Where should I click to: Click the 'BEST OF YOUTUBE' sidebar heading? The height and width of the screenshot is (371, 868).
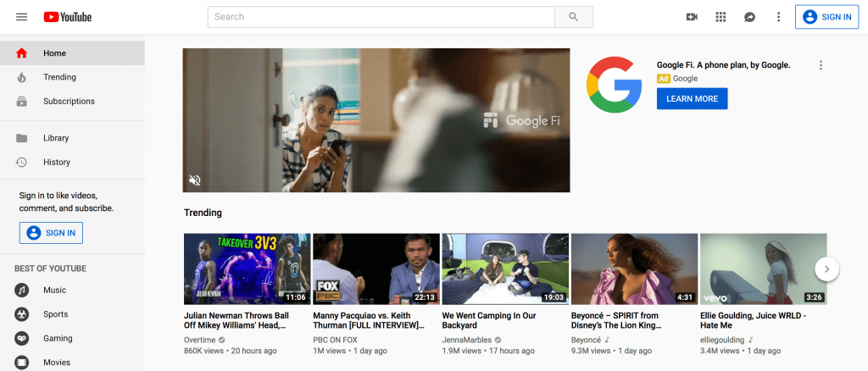click(50, 269)
